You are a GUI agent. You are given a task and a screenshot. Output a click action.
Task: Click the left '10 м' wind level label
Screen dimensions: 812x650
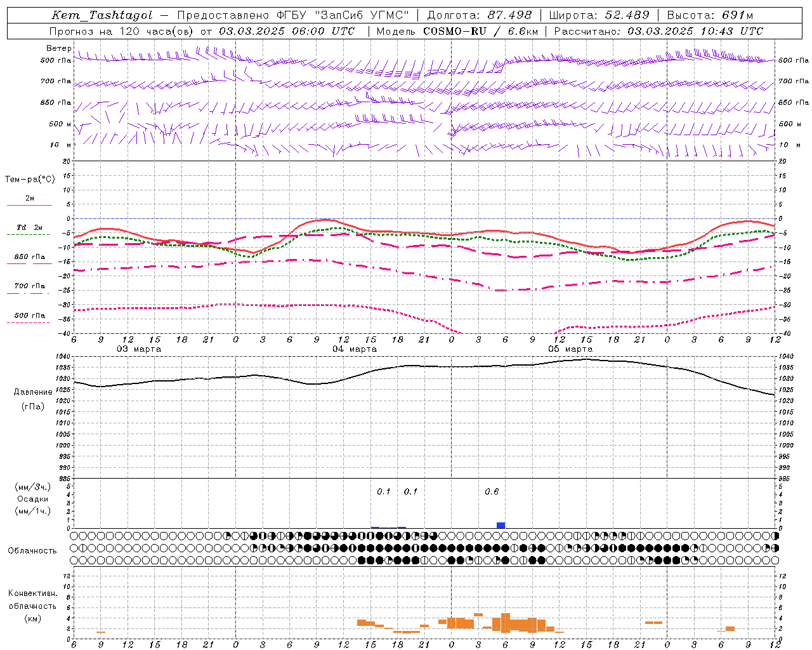click(x=60, y=145)
